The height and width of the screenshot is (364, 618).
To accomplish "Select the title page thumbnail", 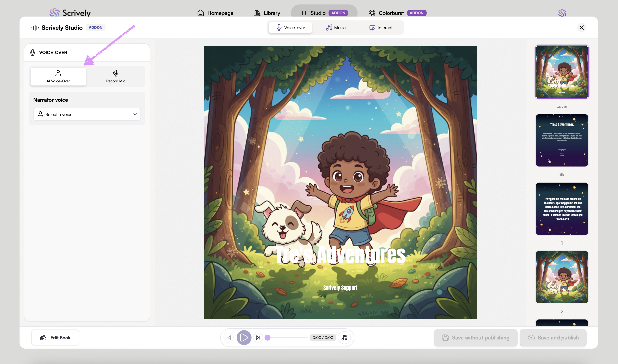I will [x=562, y=140].
